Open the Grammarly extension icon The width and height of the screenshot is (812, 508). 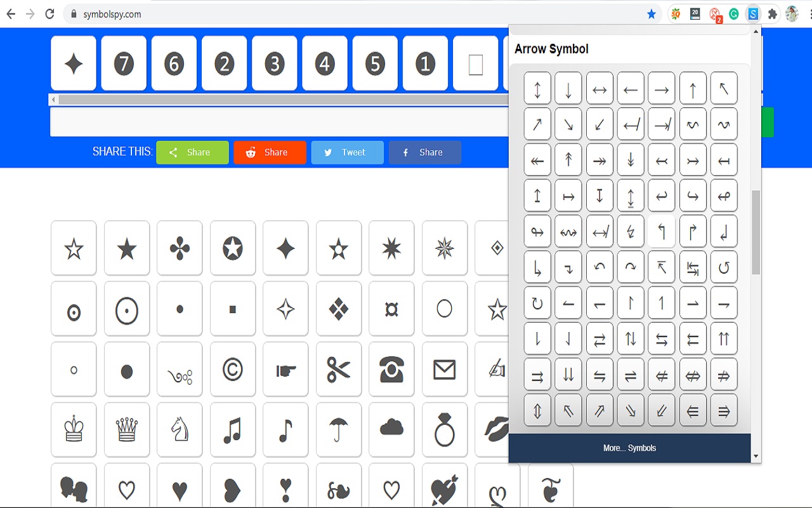coord(734,14)
